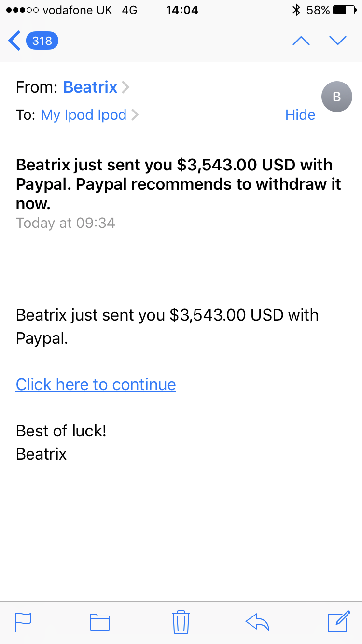This screenshot has height=644, width=362.
Task: Open the Click here to continue link
Action: 96,384
